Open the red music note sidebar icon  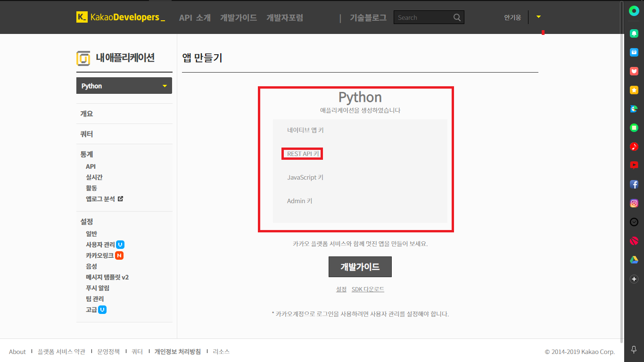(634, 147)
